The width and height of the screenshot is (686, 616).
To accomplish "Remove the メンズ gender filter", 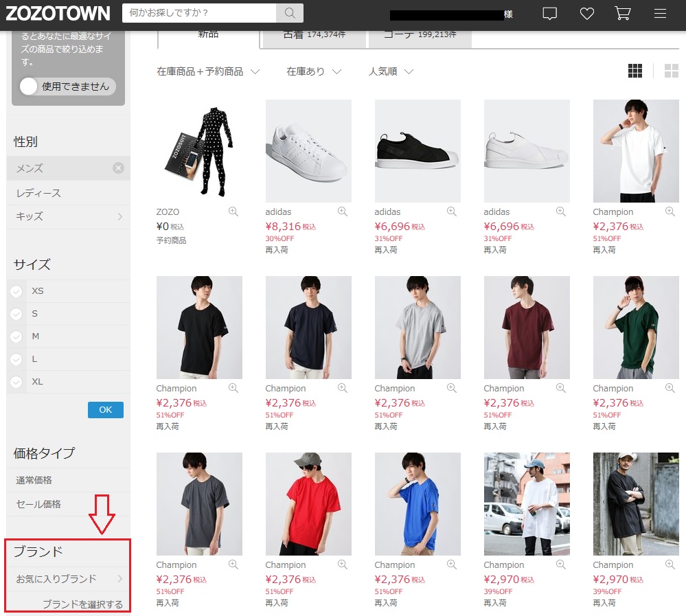I will [118, 168].
